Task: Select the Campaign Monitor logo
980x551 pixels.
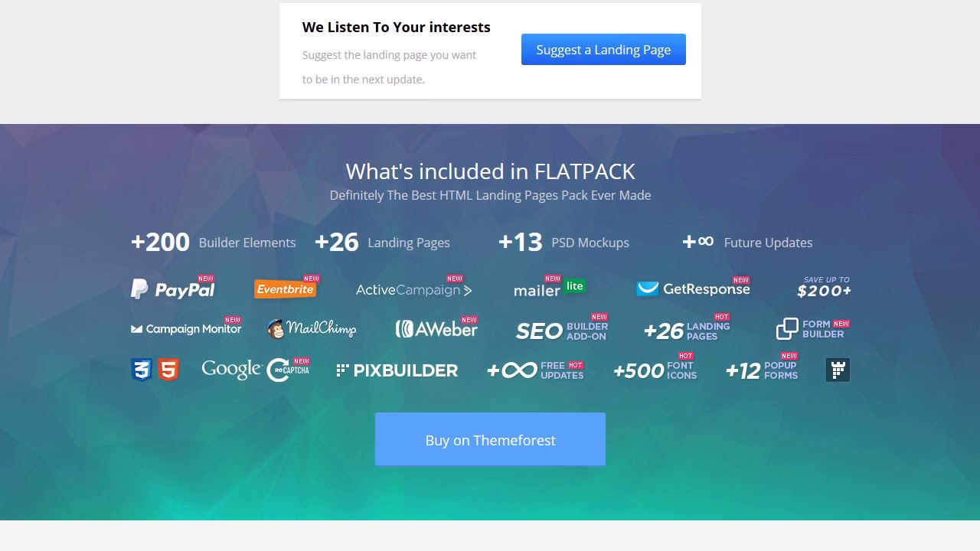Action: coord(186,329)
